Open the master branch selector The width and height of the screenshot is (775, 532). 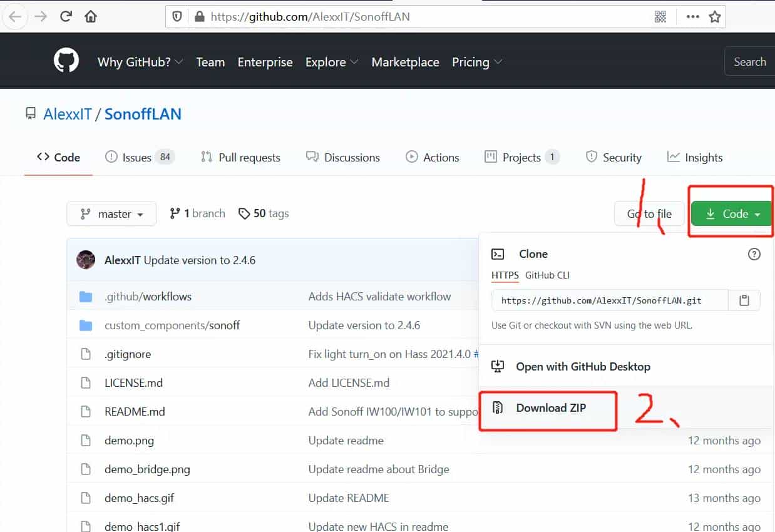pyautogui.click(x=111, y=214)
